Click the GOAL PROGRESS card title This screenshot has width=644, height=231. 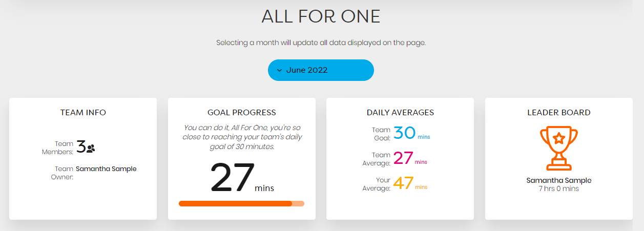[x=241, y=112]
